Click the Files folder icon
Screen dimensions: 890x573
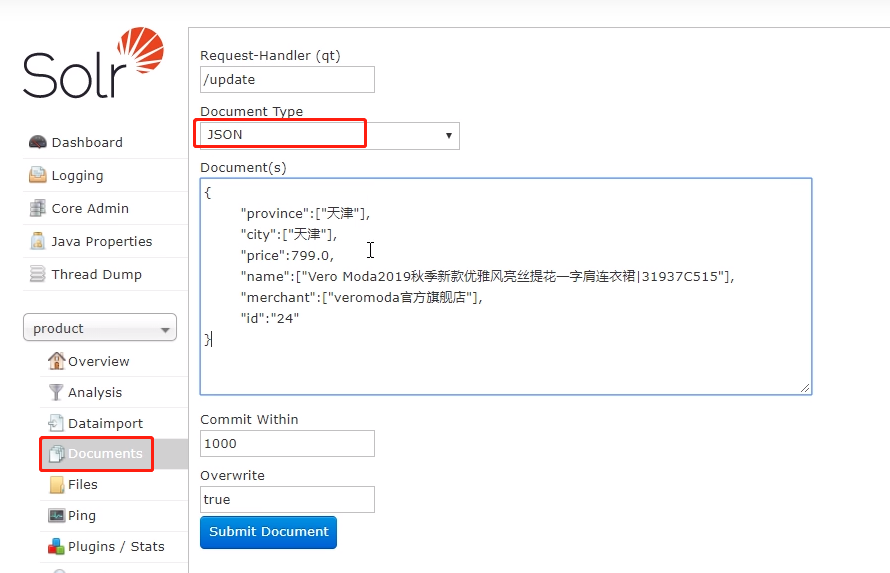coord(56,484)
